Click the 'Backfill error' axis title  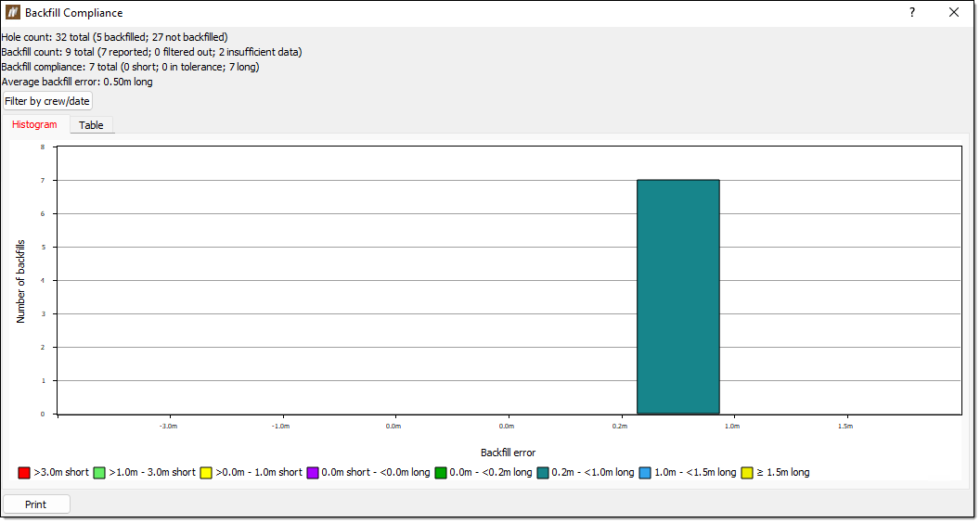point(509,453)
